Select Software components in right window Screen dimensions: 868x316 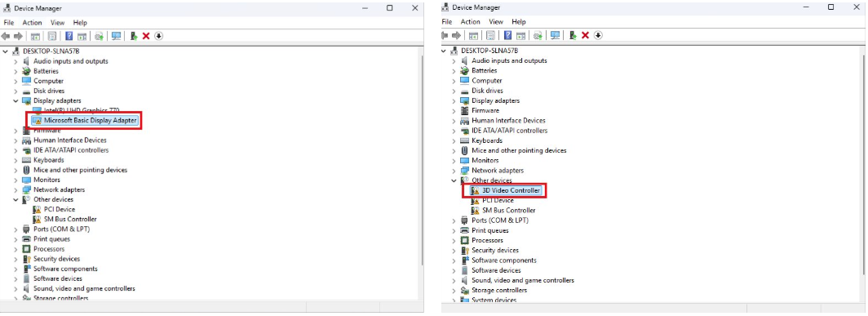[x=504, y=260]
